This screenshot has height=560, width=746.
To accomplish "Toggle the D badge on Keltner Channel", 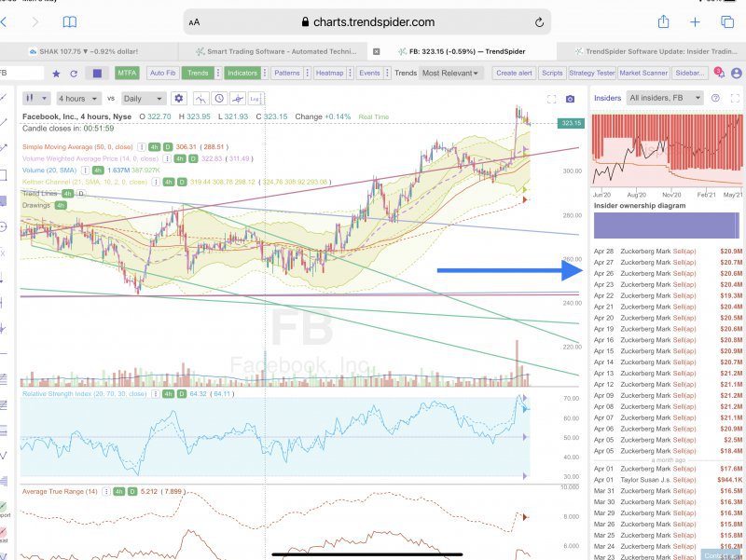I will click(x=182, y=182).
